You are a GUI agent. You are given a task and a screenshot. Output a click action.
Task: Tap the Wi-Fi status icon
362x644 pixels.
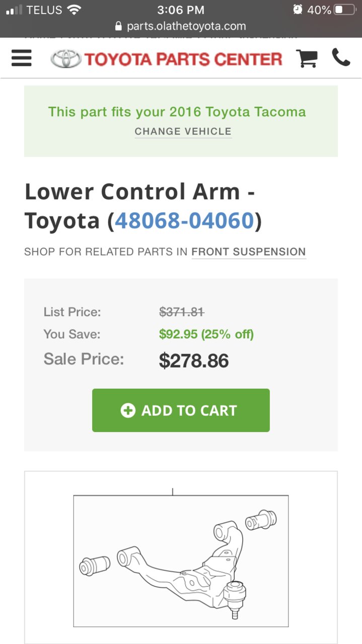pyautogui.click(x=74, y=10)
